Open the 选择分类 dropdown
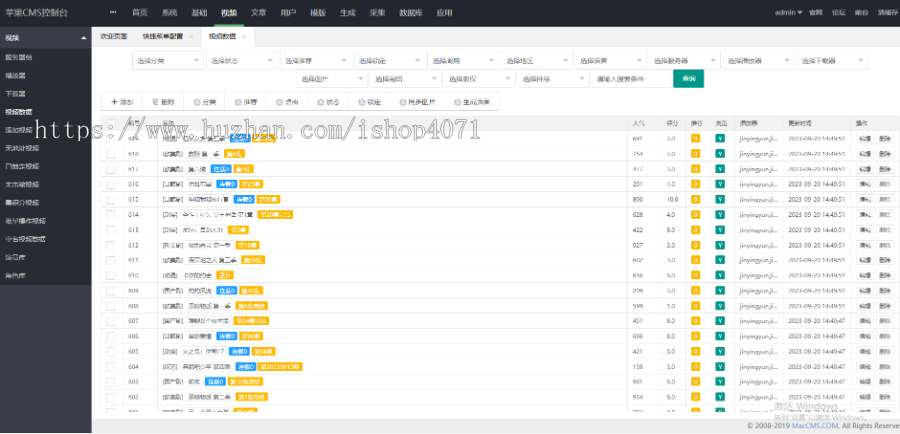This screenshot has width=900, height=434. pos(168,60)
